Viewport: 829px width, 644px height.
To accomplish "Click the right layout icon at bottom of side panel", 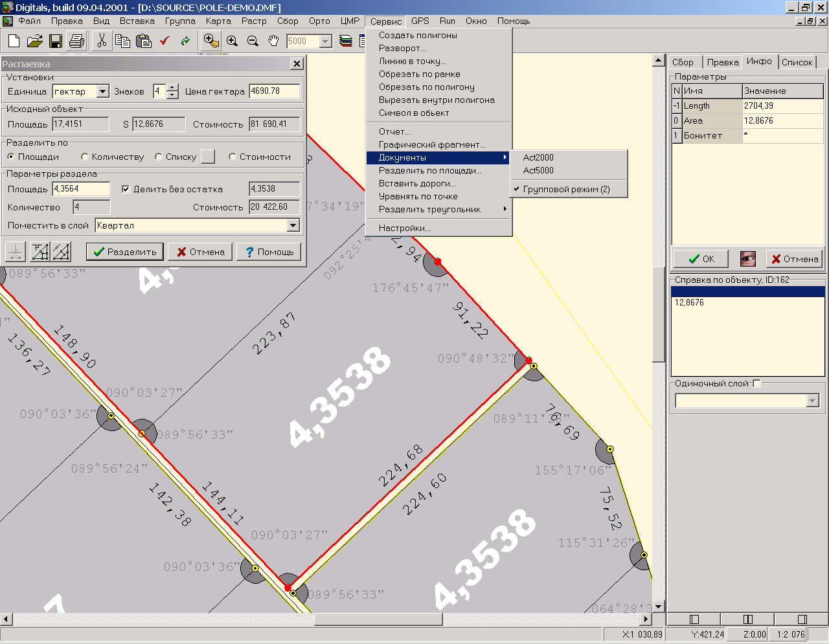I will coord(802,619).
